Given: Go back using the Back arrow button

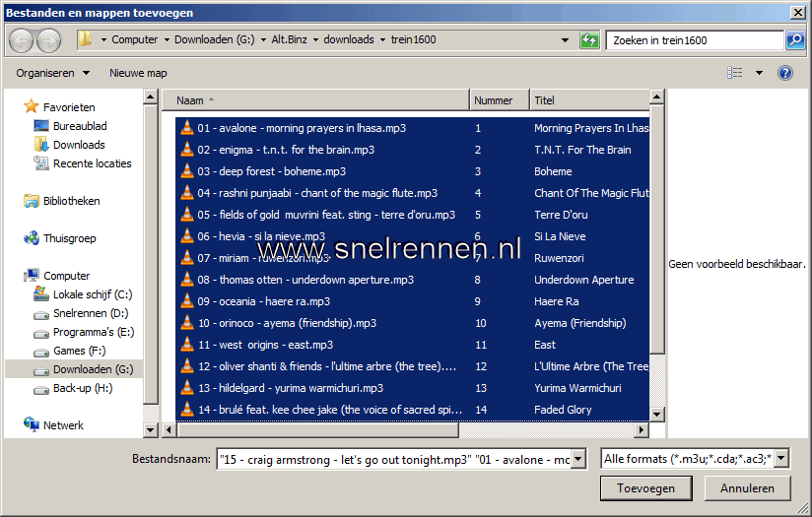Looking at the screenshot, I should [22, 40].
